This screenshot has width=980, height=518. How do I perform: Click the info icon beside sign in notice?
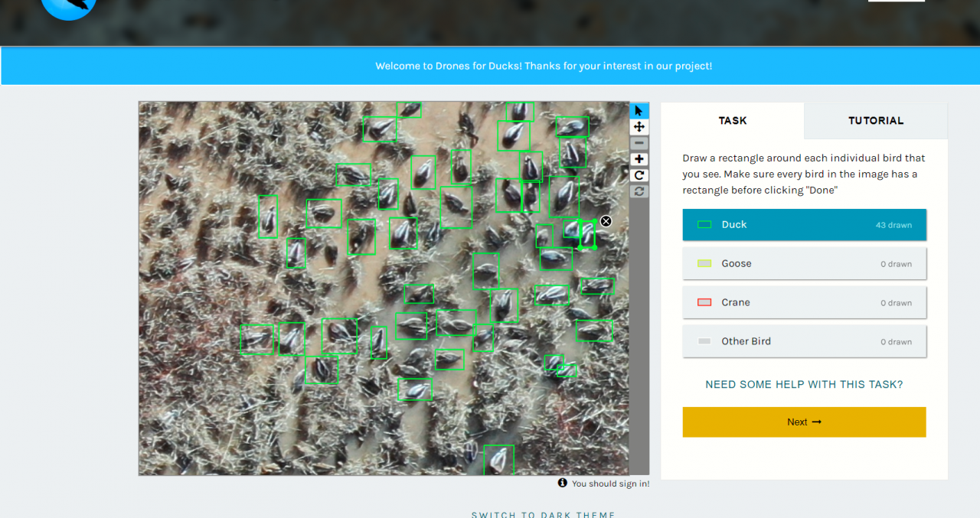coord(563,483)
